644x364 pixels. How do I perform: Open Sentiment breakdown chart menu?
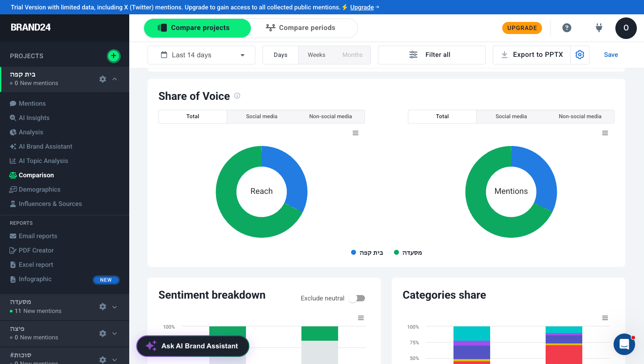pos(361,318)
